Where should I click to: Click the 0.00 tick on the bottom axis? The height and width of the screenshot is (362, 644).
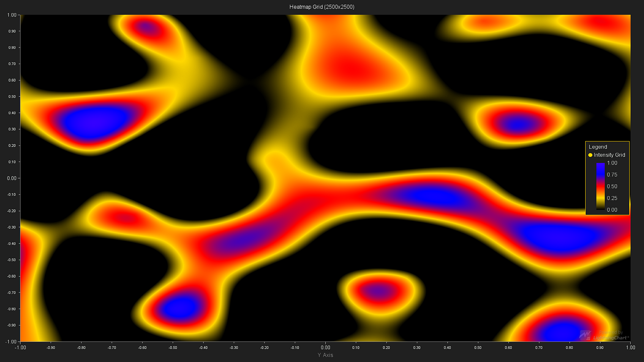click(325, 347)
